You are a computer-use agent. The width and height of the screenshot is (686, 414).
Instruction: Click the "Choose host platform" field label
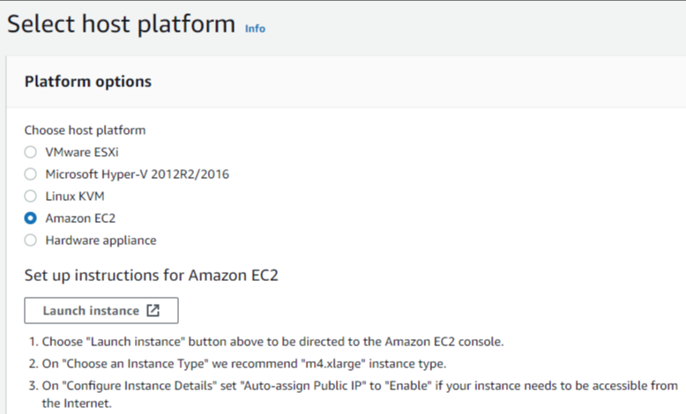85,130
